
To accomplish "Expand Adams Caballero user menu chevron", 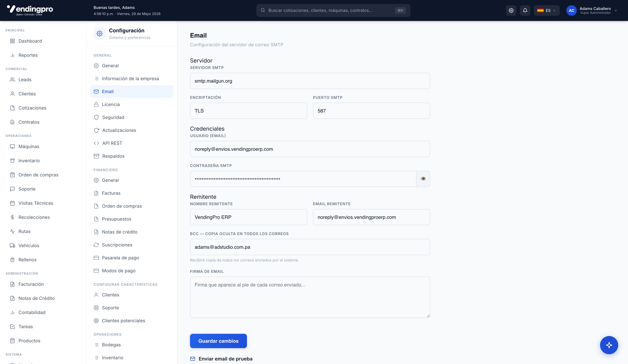I will [616, 10].
